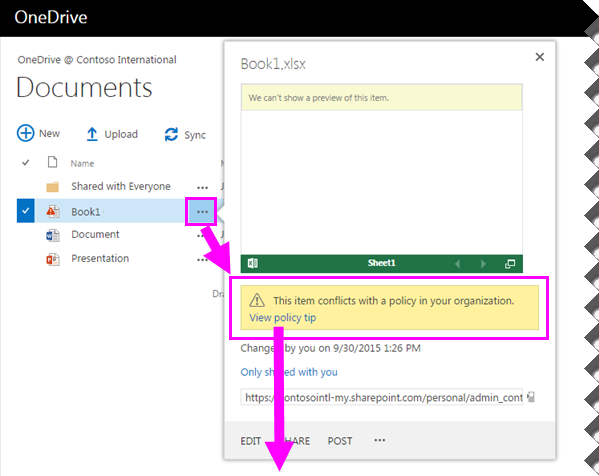Open preview in full-size view icon

coord(510,264)
